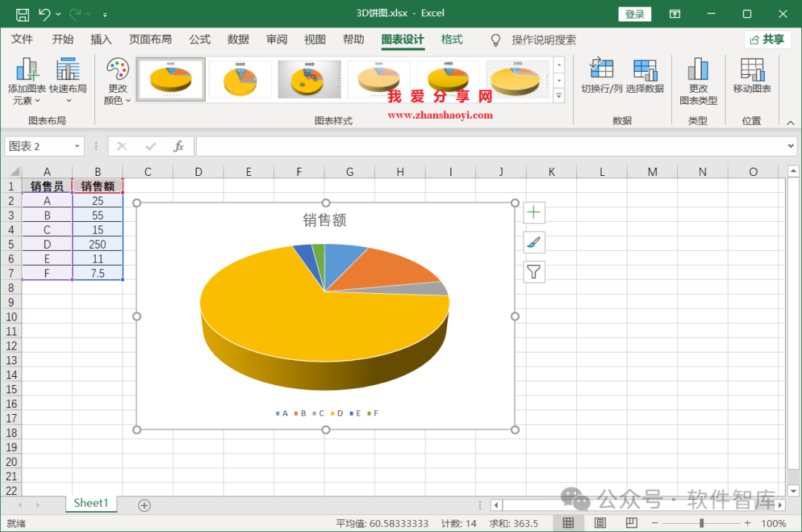Image resolution: width=802 pixels, height=532 pixels.
Task: Click 切换行/列 switch row/column icon
Action: tap(601, 76)
